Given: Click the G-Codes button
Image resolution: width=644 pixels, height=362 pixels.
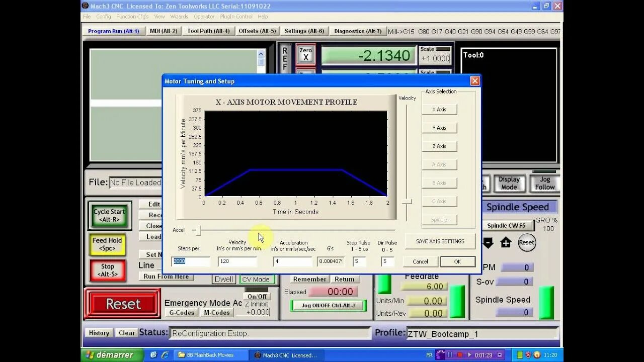Looking at the screenshot, I should [x=182, y=313].
